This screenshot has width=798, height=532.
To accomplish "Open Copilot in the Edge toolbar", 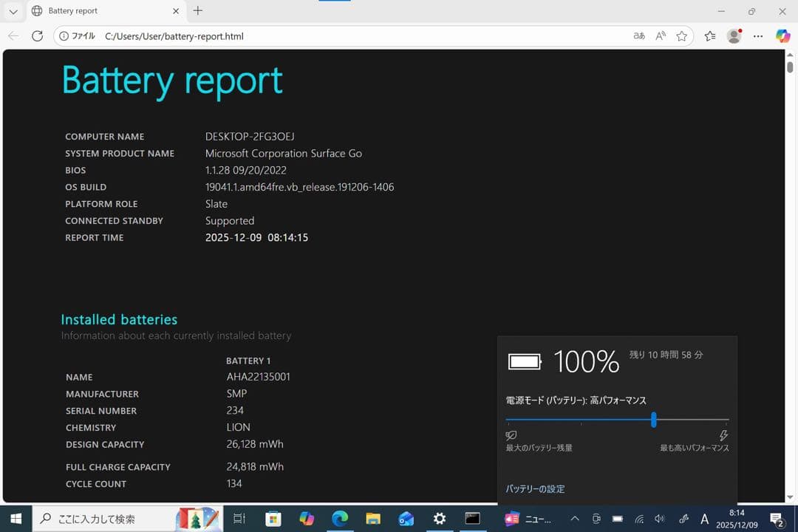I will [x=782, y=36].
